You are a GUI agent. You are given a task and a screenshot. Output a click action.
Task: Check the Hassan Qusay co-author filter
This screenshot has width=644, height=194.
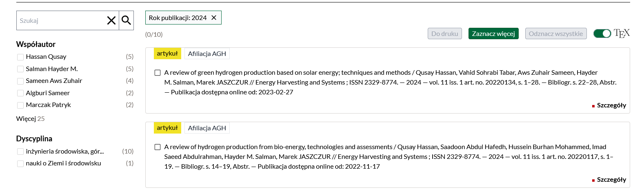click(x=20, y=57)
